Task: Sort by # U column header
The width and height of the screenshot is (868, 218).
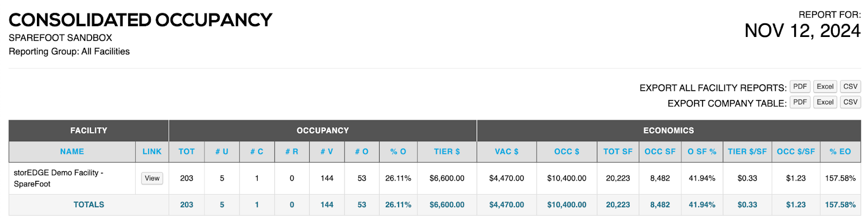Action: point(221,152)
